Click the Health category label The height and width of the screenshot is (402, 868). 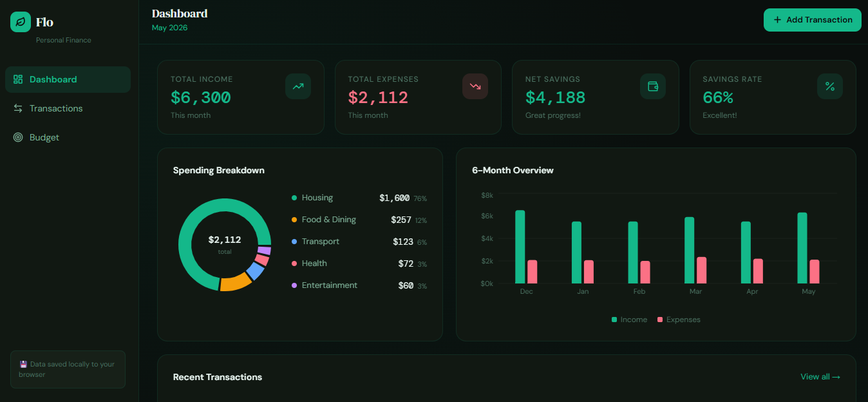coord(314,263)
